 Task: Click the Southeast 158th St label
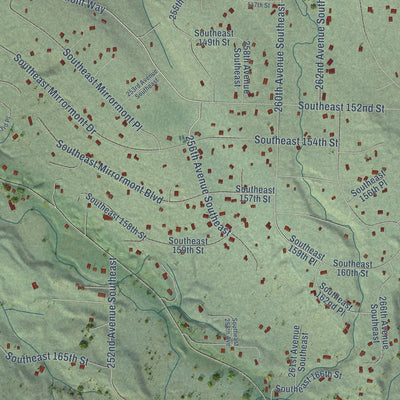pos(116,217)
